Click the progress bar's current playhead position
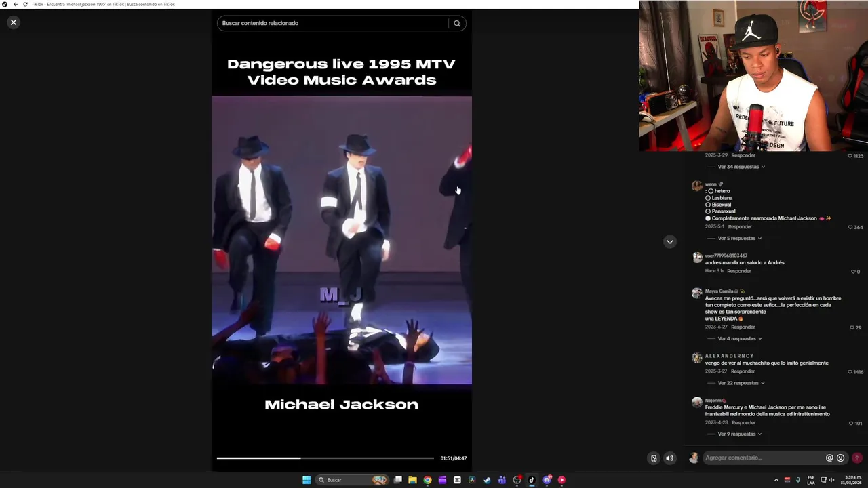This screenshot has width=868, height=488. click(x=300, y=458)
